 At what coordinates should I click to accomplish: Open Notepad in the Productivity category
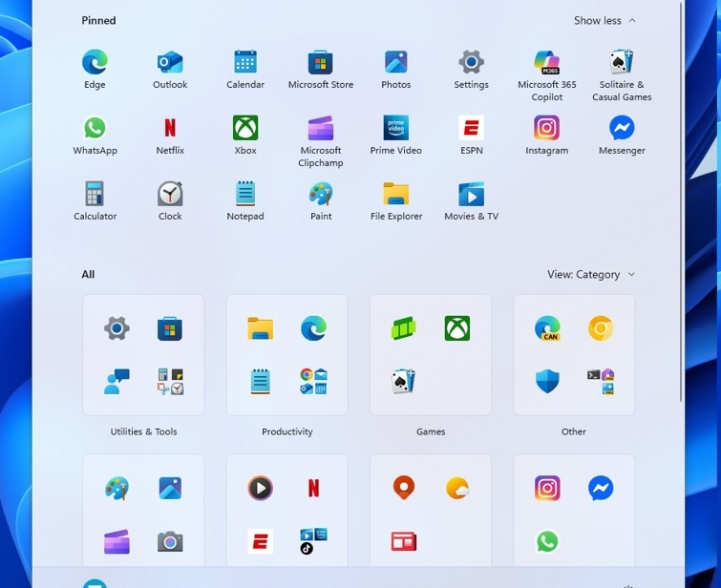[261, 381]
